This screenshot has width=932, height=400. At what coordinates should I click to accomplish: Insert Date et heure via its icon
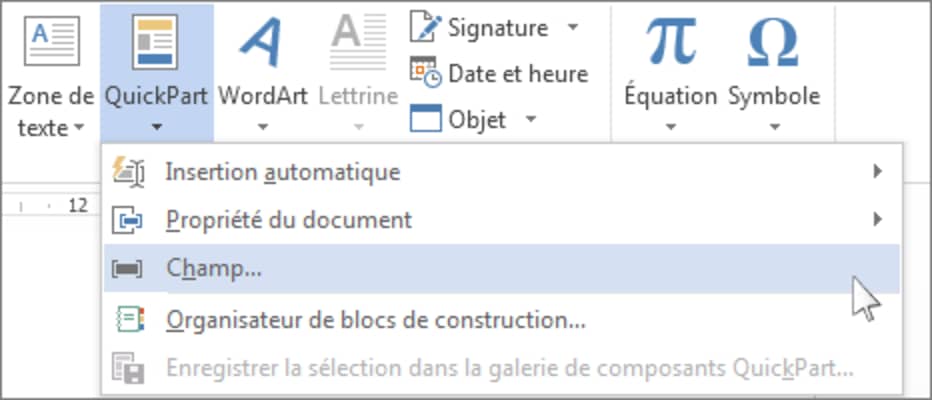tap(425, 73)
